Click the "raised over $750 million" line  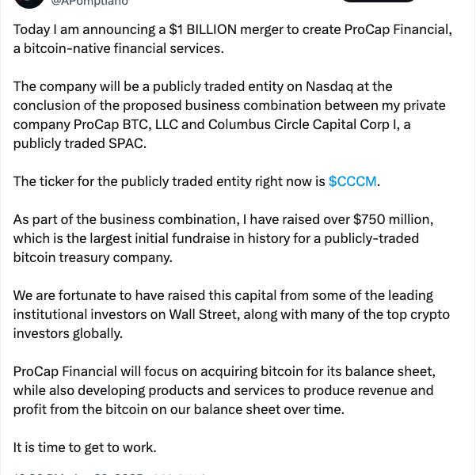[223, 220]
